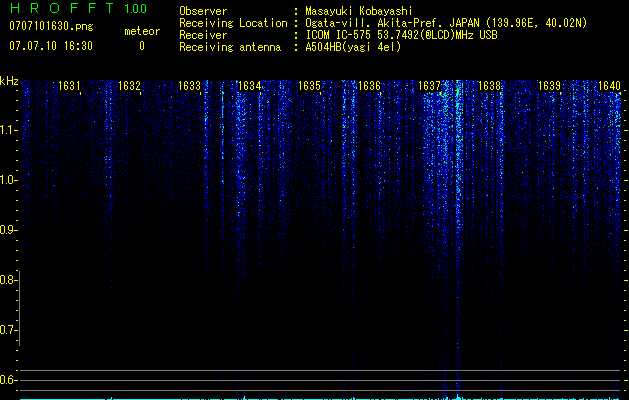Image resolution: width=629 pixels, height=400 pixels.
Task: Click the 0.9 kHz frequency label
Action: pos(7,230)
